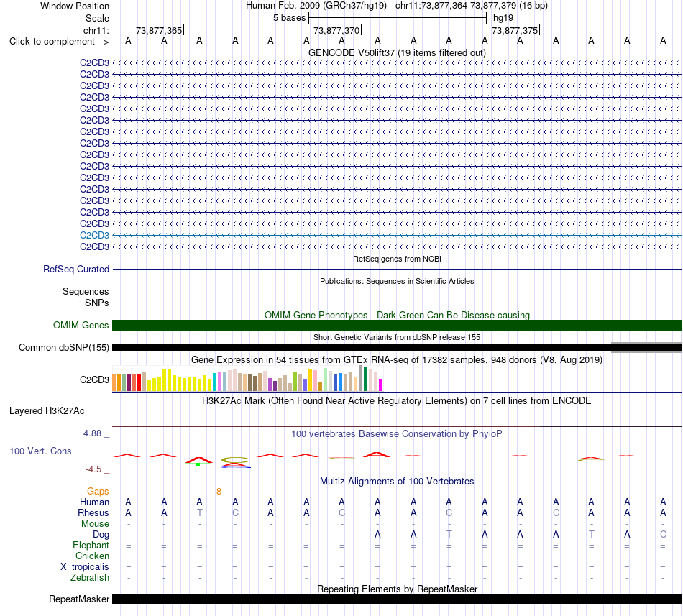Click the GTEx tissue expression bar chart
Image resolution: width=683 pixels, height=616 pixels.
coord(247,379)
